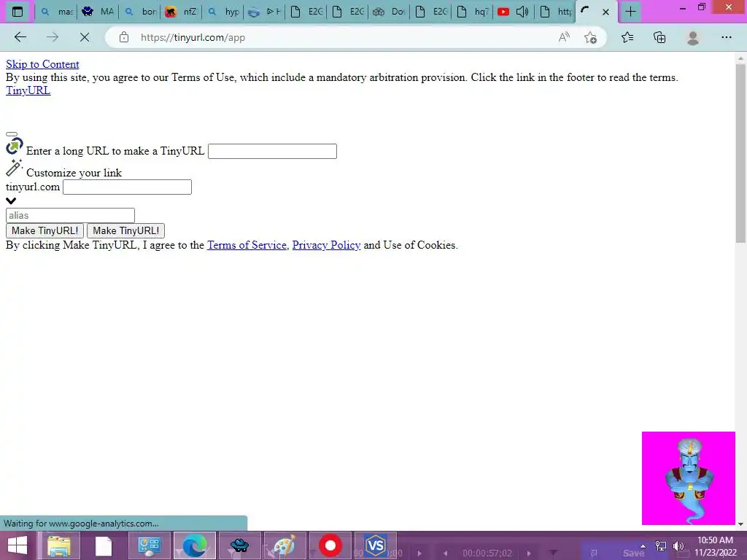Open the Paint palette taskbar icon
The image size is (747, 560).
point(285,545)
